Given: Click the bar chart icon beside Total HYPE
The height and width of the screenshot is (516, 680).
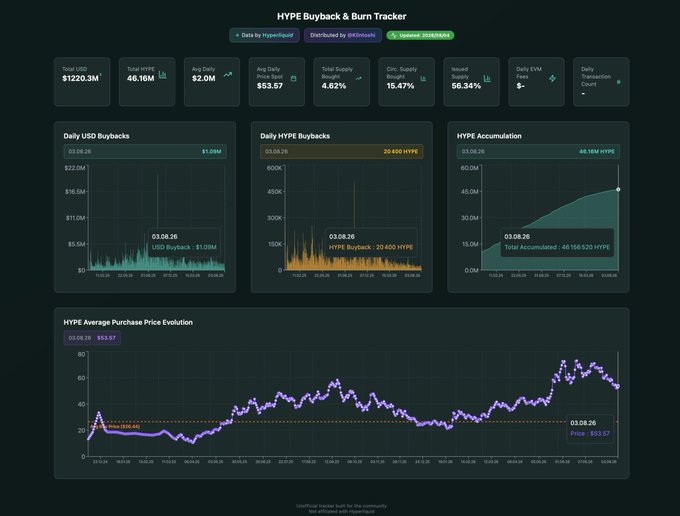Looking at the screenshot, I should pos(163,75).
